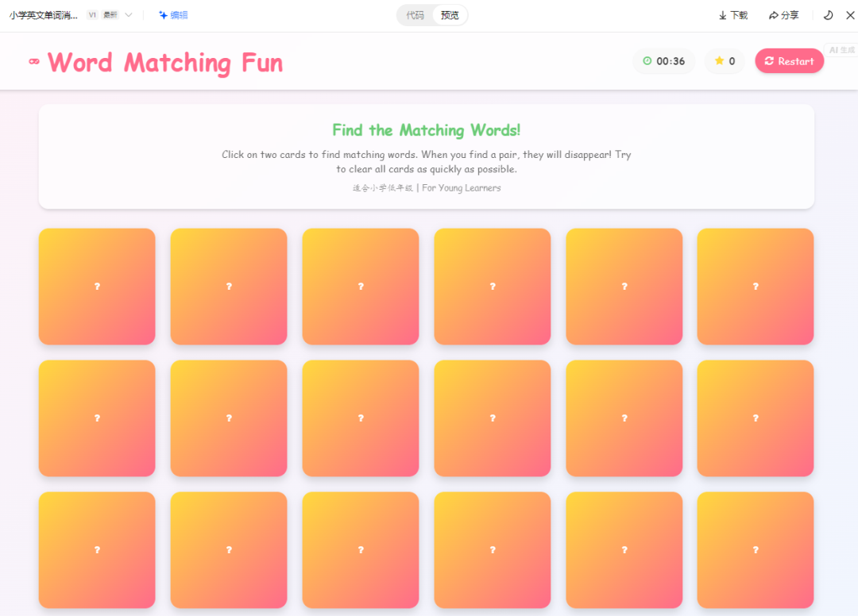Toggle dark mode moon icon
The width and height of the screenshot is (858, 616).
pyautogui.click(x=828, y=15)
